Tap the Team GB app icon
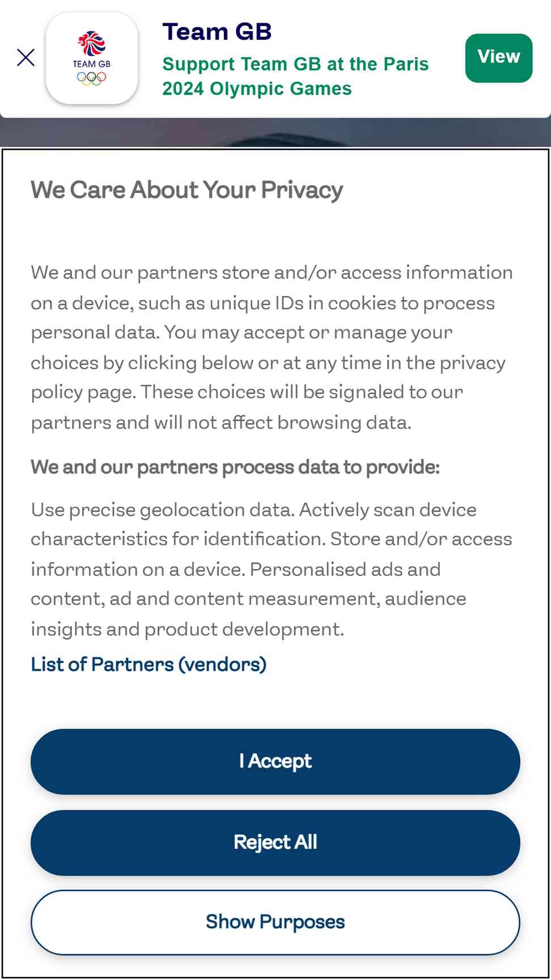551x980 pixels. (92, 58)
